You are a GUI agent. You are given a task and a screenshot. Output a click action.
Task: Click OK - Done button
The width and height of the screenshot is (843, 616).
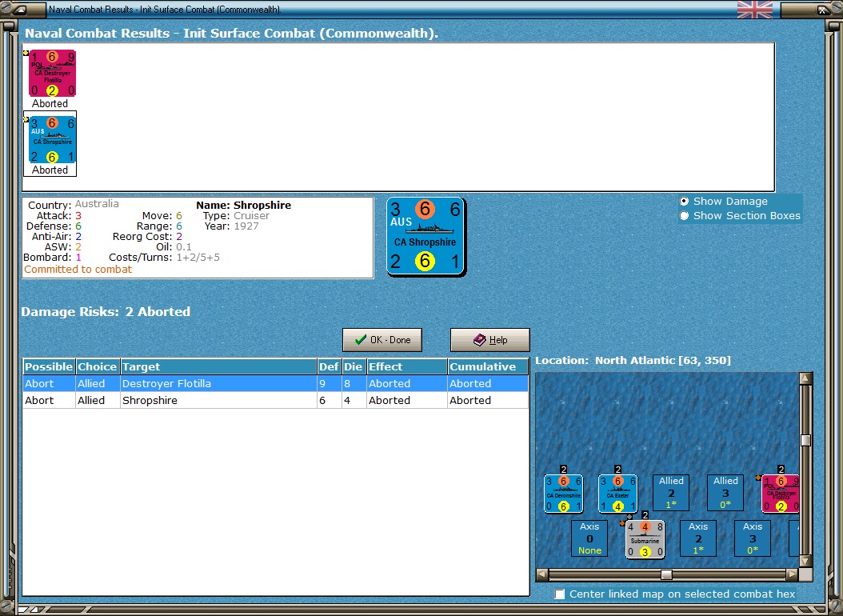[382, 340]
